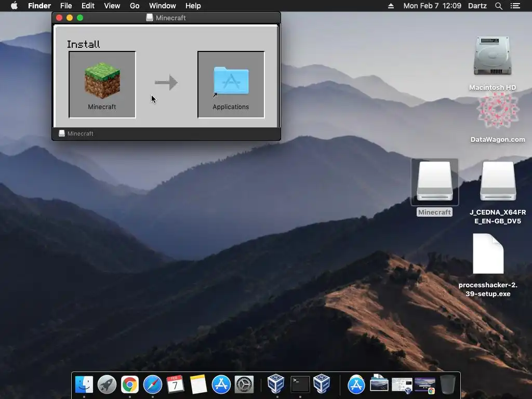Click the date and time Mon Feb 7 12:09
The height and width of the screenshot is (399, 532).
click(x=432, y=6)
